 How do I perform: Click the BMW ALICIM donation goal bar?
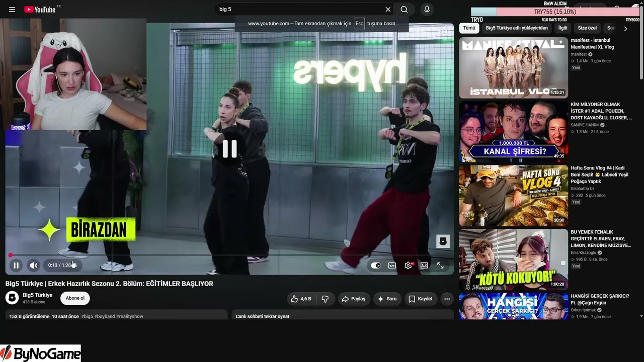(555, 12)
